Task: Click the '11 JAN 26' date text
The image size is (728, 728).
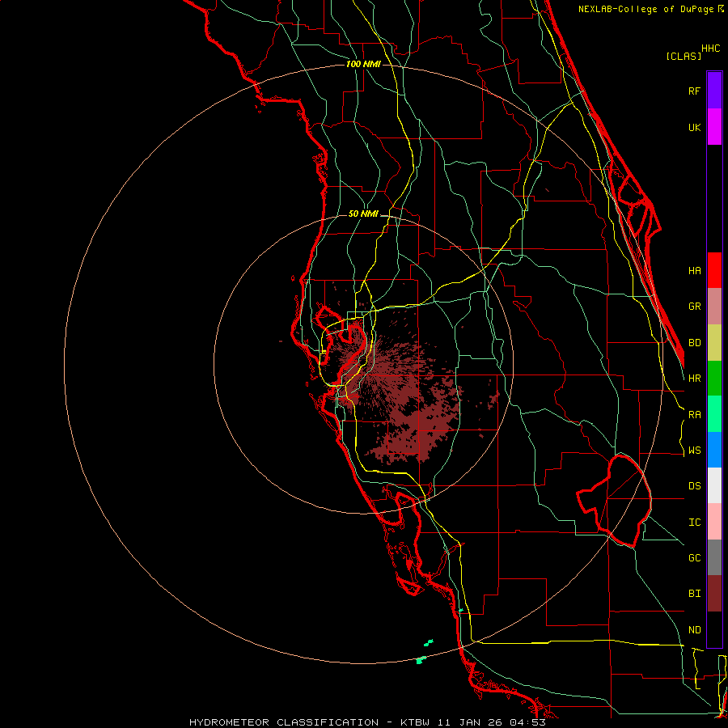Action: pyautogui.click(x=469, y=722)
